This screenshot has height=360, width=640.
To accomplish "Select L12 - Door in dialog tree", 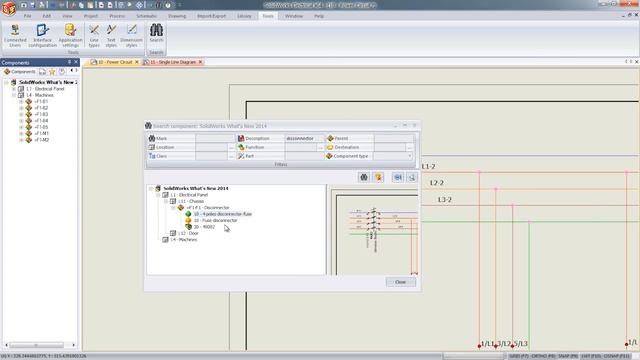I will pyautogui.click(x=188, y=233).
